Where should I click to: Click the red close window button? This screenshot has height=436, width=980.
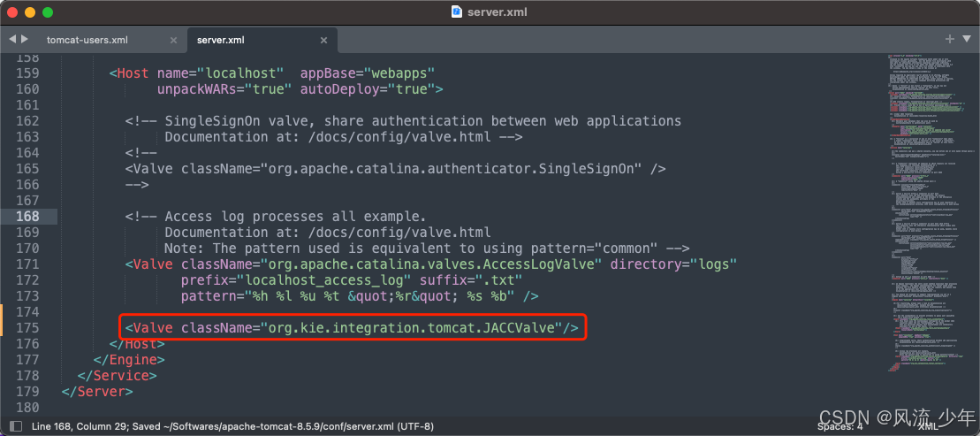tap(12, 11)
